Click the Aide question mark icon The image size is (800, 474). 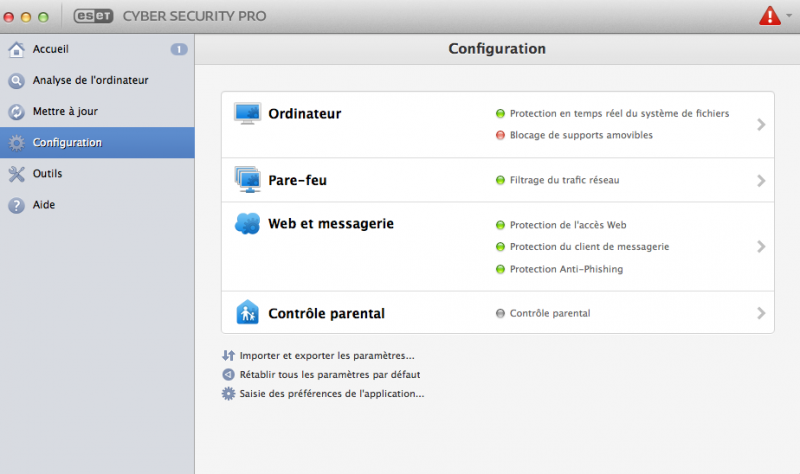coord(16,205)
